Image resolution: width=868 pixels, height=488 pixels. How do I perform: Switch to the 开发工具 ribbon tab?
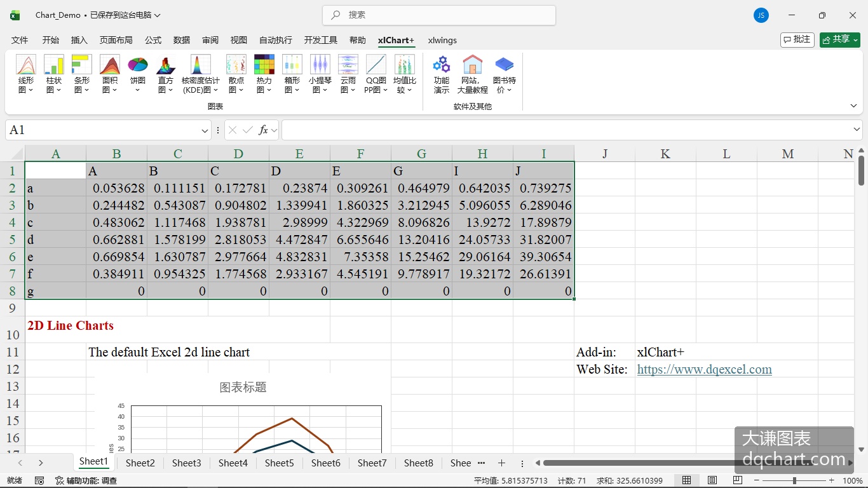click(321, 40)
